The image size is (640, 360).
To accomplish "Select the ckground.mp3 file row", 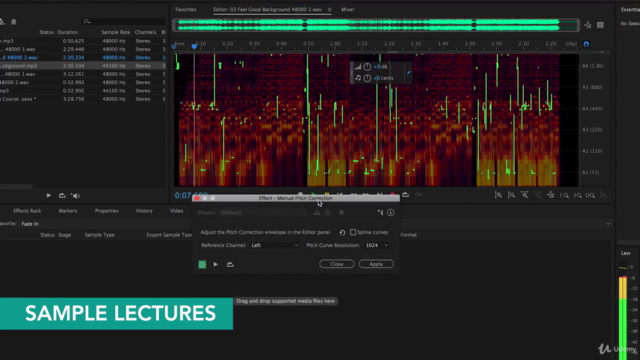I will 83,66.
